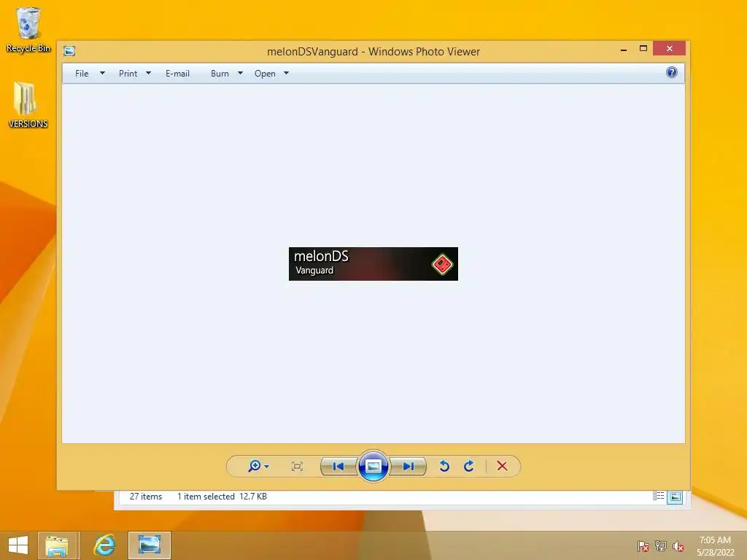Select the VERSIONS folder on desktop
747x560 pixels.
point(28,105)
